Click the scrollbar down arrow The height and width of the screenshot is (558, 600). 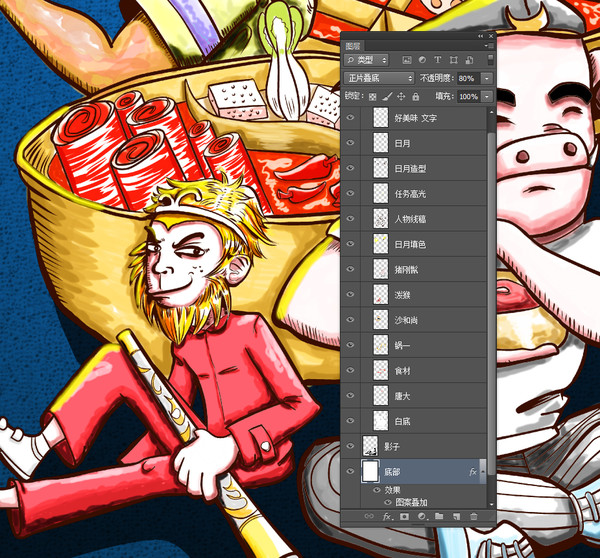[491, 505]
